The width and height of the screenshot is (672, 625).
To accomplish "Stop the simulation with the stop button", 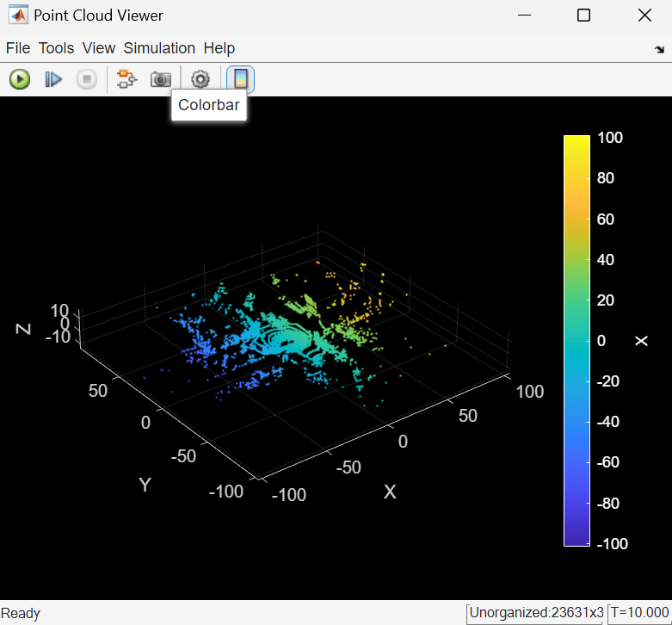I will [87, 79].
